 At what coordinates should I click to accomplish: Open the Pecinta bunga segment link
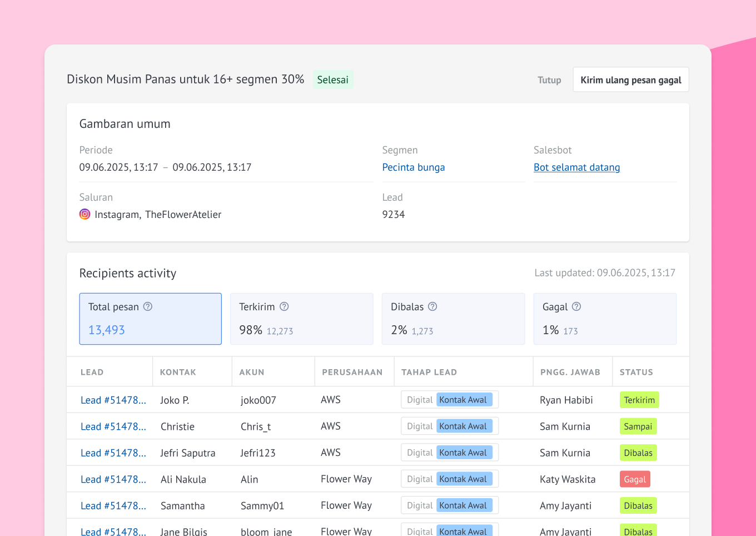tap(413, 167)
